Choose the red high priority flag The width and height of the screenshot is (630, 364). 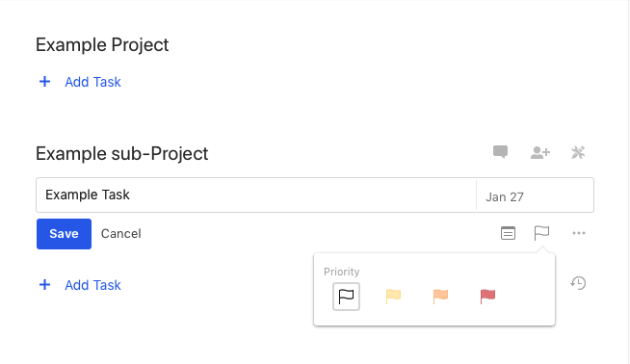pos(487,297)
